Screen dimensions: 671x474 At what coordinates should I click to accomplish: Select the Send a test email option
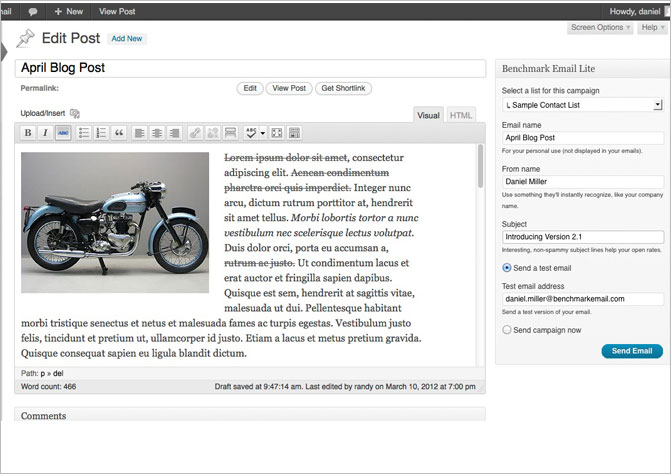pyautogui.click(x=507, y=268)
